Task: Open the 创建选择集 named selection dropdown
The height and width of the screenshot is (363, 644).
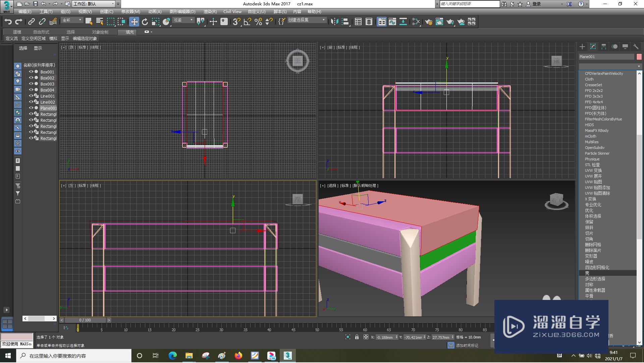Action: pyautogui.click(x=307, y=20)
